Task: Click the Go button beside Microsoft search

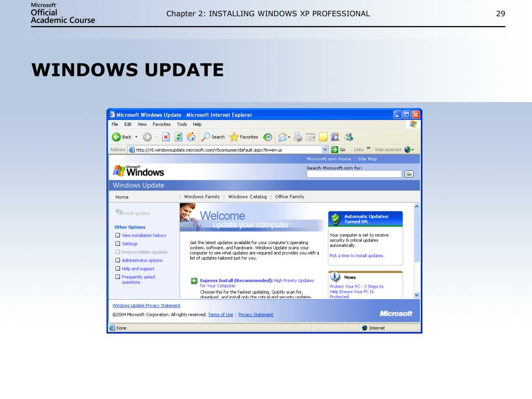Action: [x=409, y=174]
